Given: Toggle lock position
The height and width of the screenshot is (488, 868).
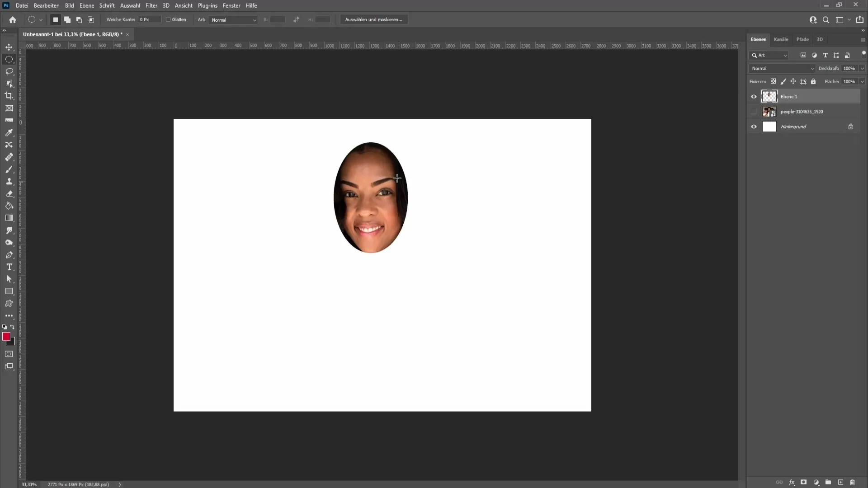Looking at the screenshot, I should coord(793,82).
